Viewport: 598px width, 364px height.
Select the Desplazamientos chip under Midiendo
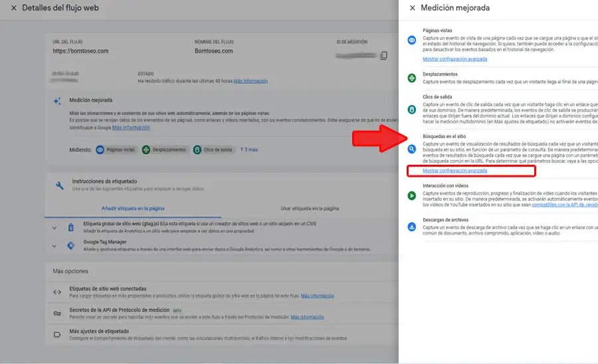coord(164,150)
